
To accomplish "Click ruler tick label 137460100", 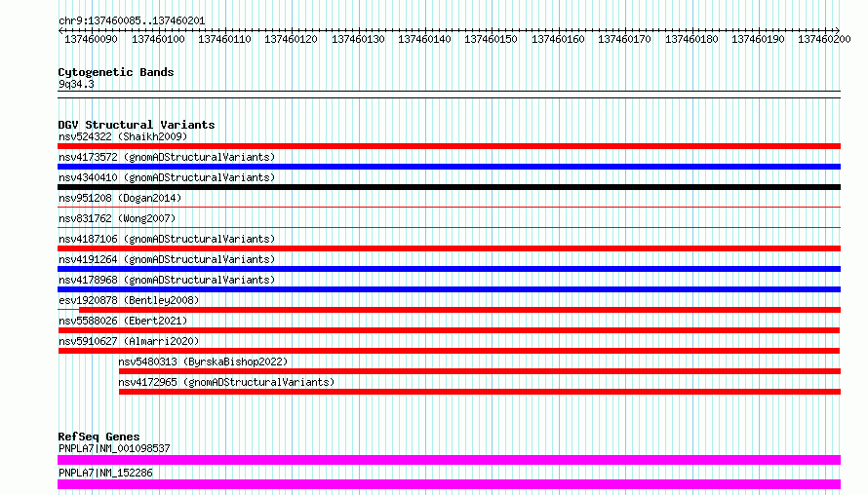I will pos(158,39).
